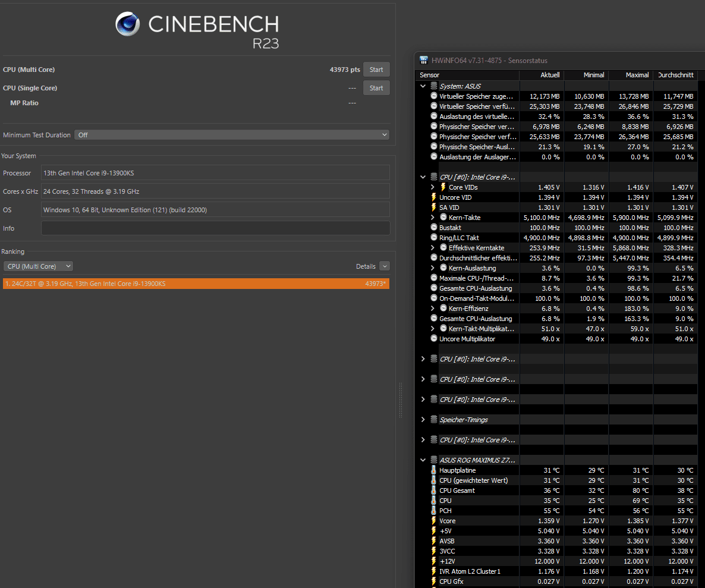
Task: Click the IVR Atom L2 Cluster1 icon
Action: point(434,571)
